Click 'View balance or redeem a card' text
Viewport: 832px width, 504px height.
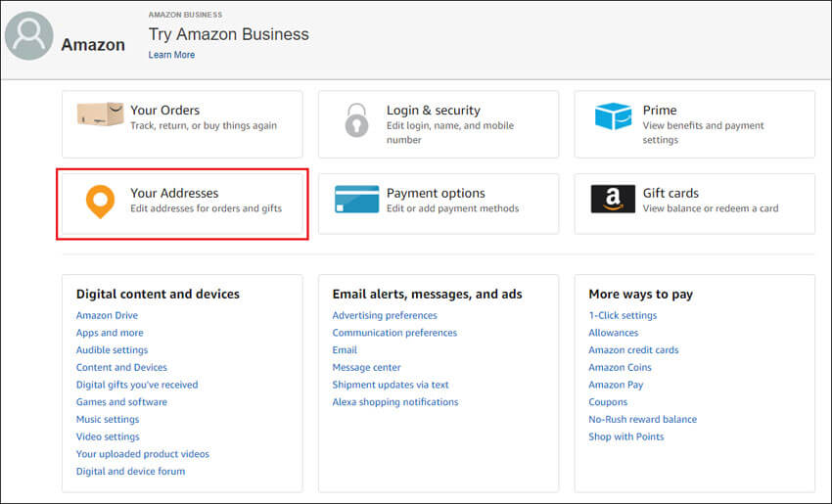click(711, 208)
